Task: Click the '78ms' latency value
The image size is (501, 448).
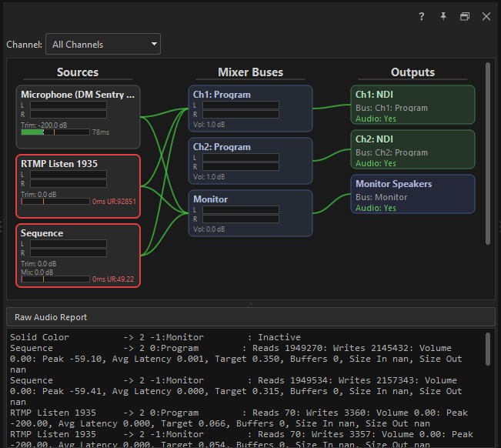Action: [101, 132]
